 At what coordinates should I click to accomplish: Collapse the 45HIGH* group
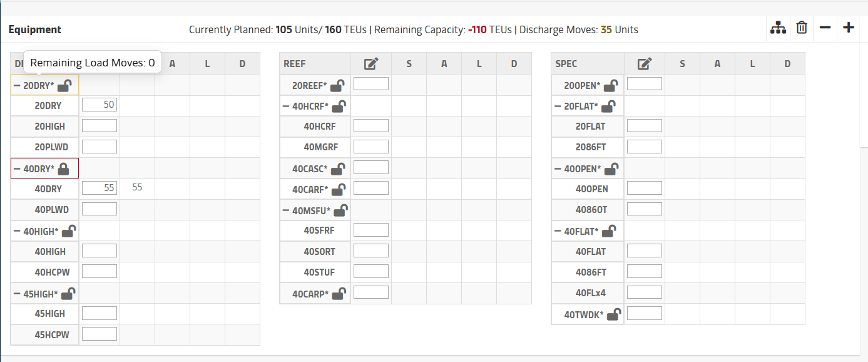click(x=17, y=294)
